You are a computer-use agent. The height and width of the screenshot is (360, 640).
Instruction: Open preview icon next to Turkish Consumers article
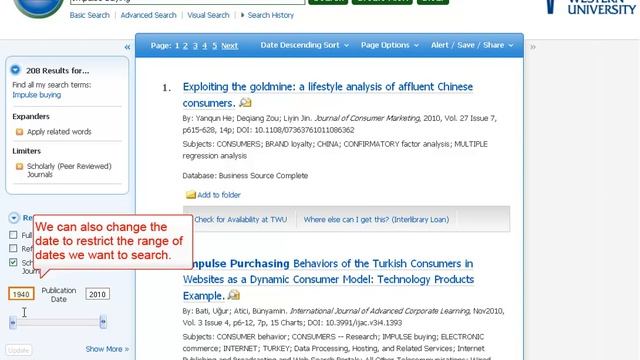coord(233,295)
